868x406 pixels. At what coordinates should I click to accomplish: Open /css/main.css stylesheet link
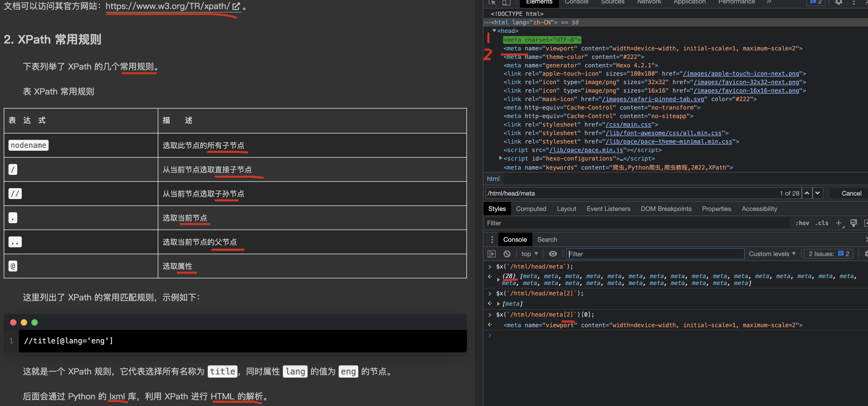628,124
